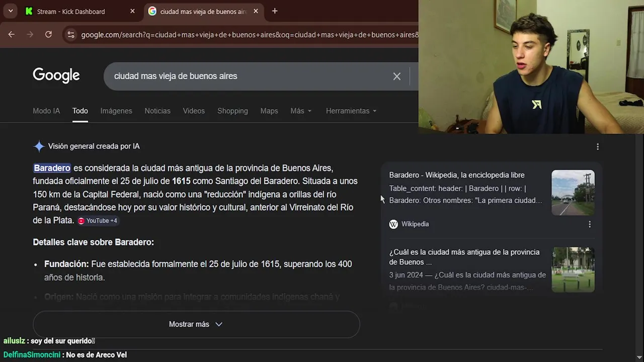This screenshot has height=362, width=644.
Task: Open the Shopping results
Action: [232, 111]
